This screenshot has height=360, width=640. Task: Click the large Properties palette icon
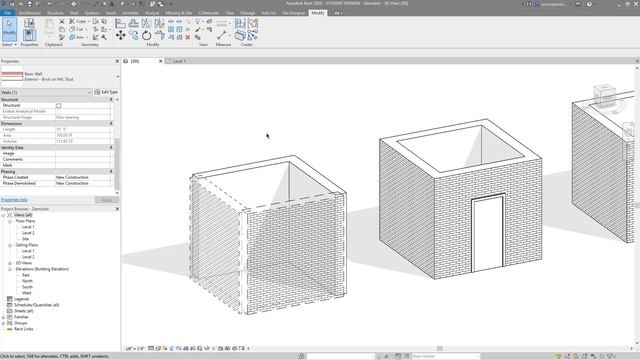coord(29,35)
